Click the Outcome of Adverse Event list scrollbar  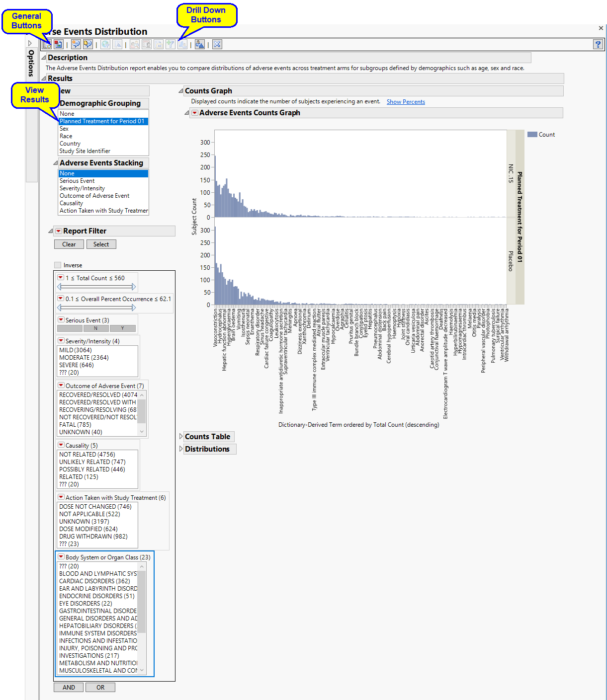click(142, 413)
